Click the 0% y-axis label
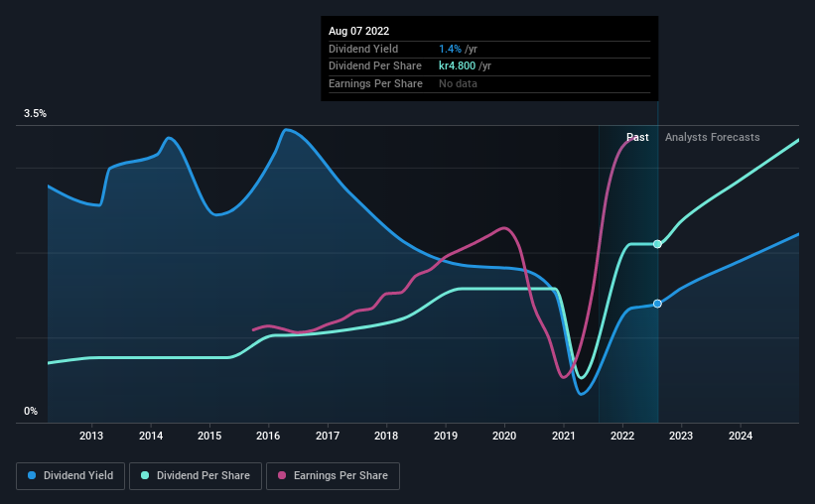Screen dimensions: 815x504 pyautogui.click(x=31, y=411)
